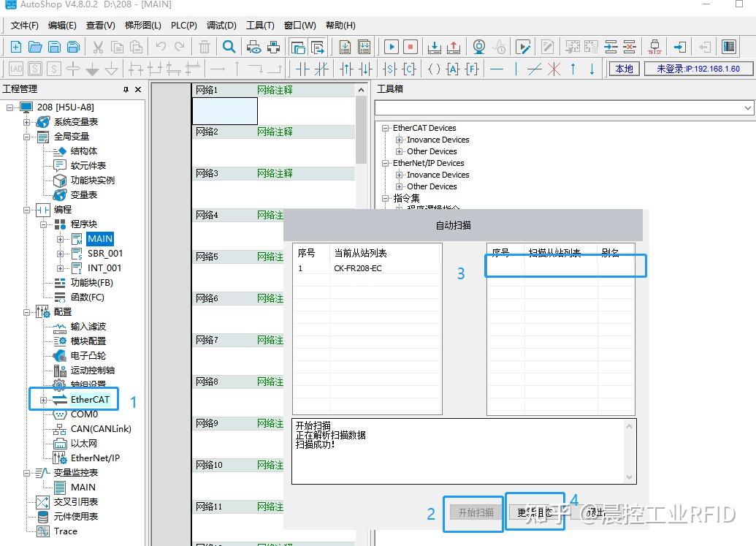The height and width of the screenshot is (546, 756).
Task: Click the red Stop icon in the toolbar
Action: click(x=410, y=47)
